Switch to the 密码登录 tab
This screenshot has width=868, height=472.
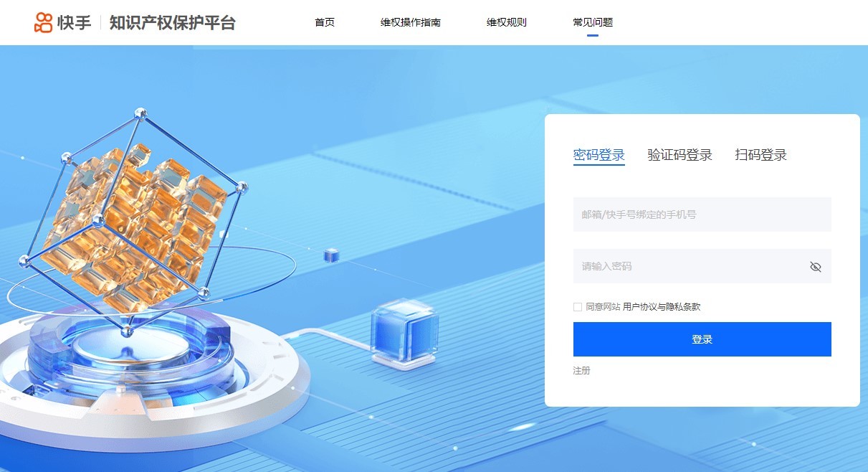click(x=599, y=155)
